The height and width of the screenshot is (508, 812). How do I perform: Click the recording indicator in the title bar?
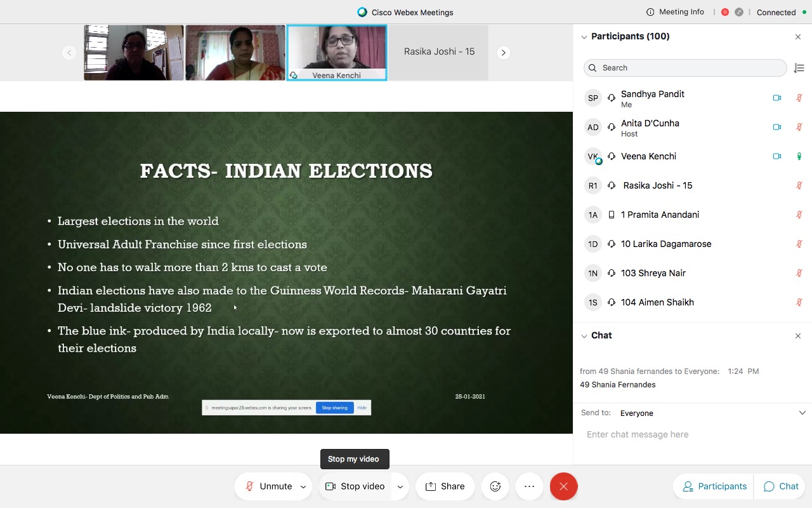(724, 11)
